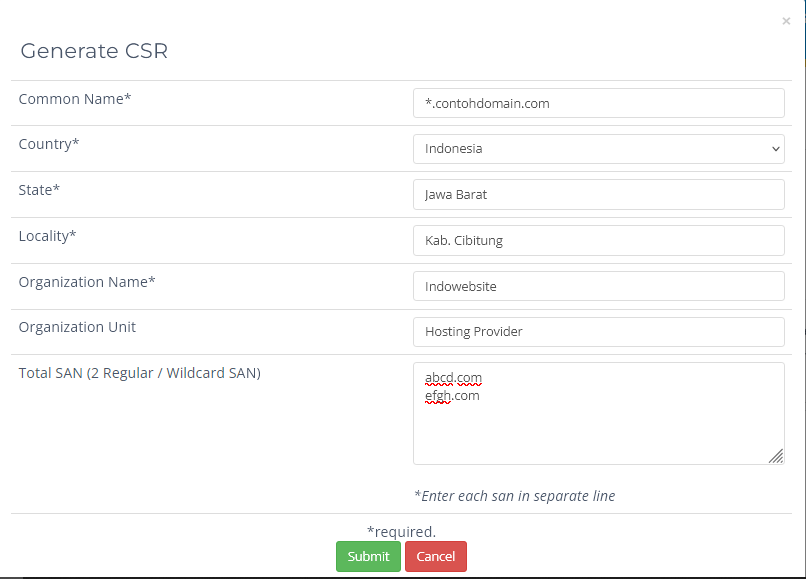Open the Country dropdown showing Indonesia
This screenshot has height=579, width=806.
[x=598, y=149]
